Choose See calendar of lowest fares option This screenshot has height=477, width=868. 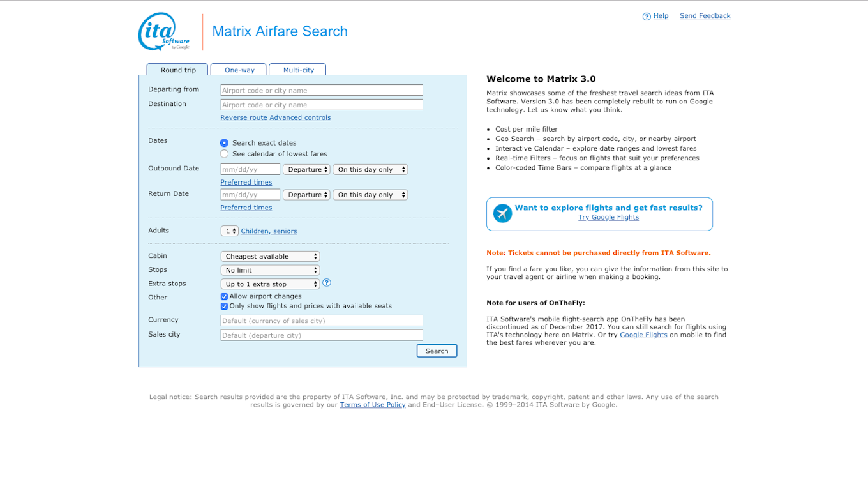pyautogui.click(x=224, y=154)
